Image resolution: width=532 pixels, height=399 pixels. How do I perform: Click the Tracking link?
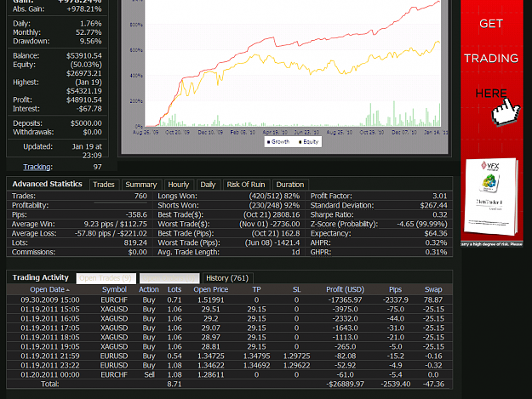tap(37, 167)
